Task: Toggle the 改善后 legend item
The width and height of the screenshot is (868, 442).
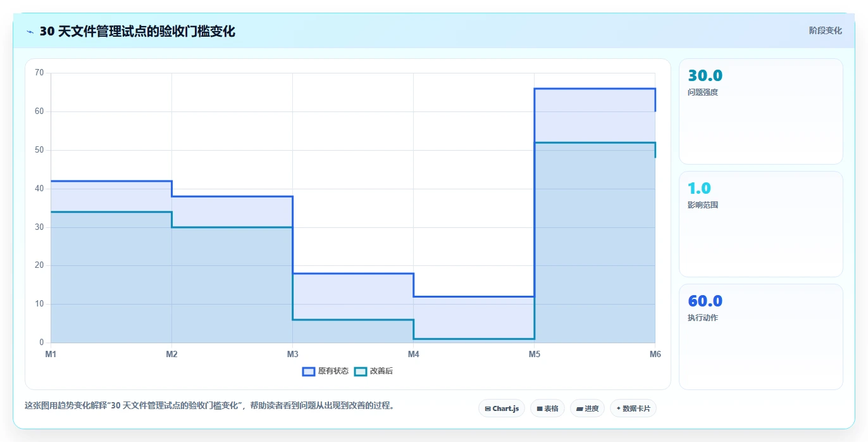Action: point(373,371)
